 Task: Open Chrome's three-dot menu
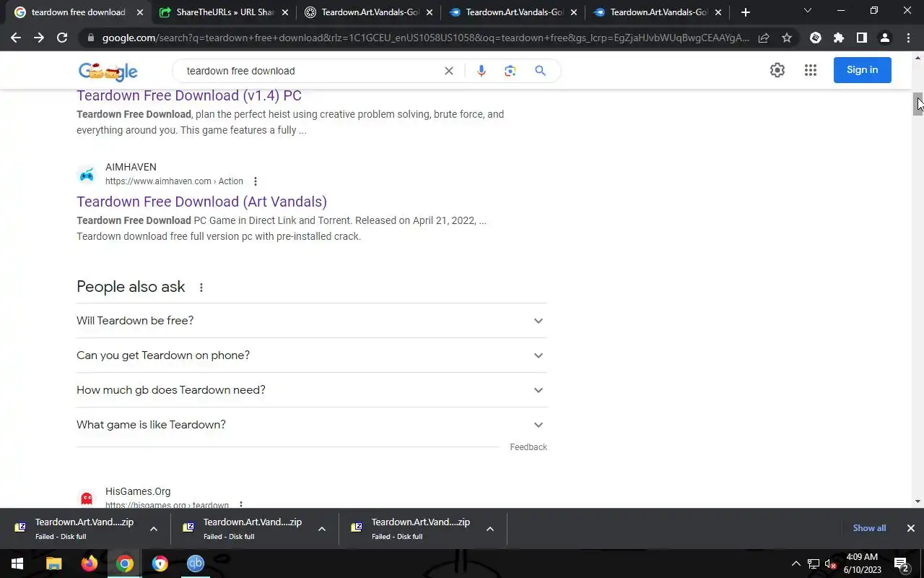[x=908, y=38]
